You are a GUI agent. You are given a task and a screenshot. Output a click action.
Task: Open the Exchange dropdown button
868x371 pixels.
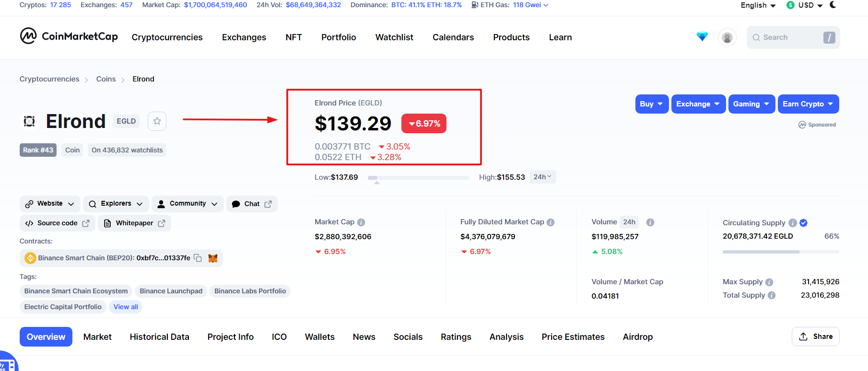(698, 104)
